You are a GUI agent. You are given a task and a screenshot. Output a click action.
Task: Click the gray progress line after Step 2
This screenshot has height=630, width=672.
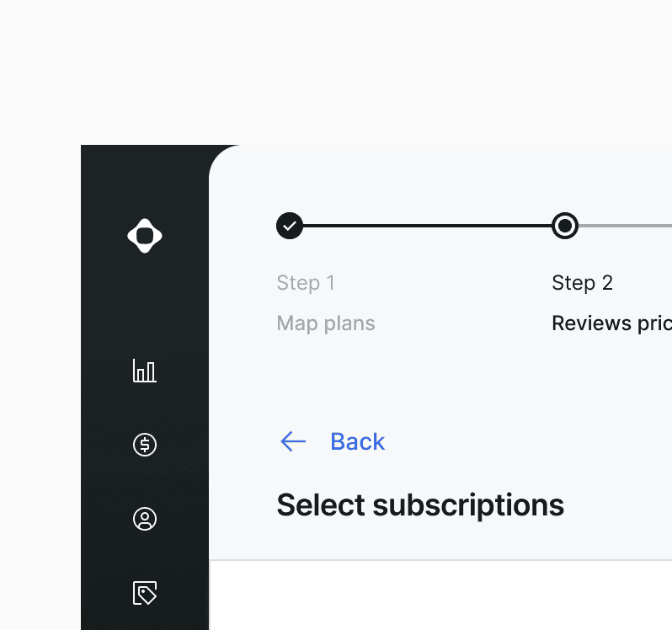(626, 226)
